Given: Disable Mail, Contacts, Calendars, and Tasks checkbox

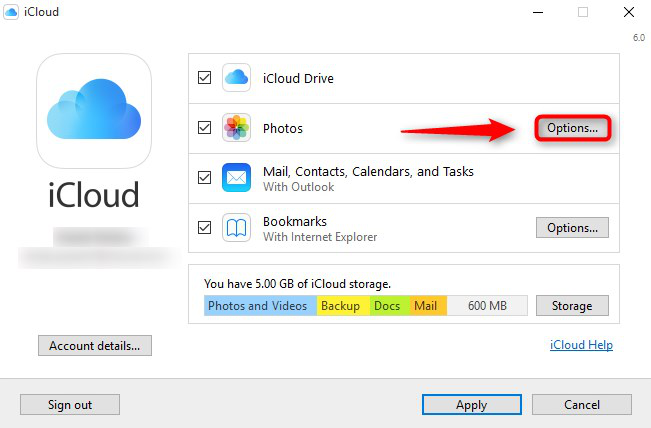Looking at the screenshot, I should [x=204, y=178].
